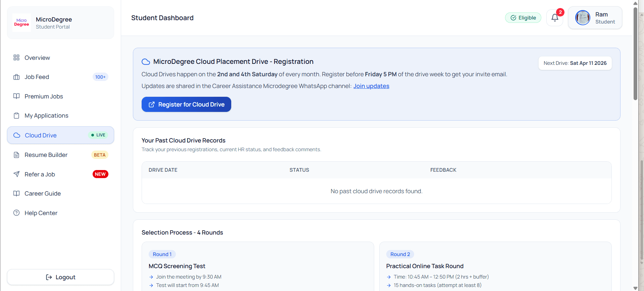The width and height of the screenshot is (644, 291).
Task: Click the page's vertical scrollbar thumb
Action: pyautogui.click(x=635, y=54)
